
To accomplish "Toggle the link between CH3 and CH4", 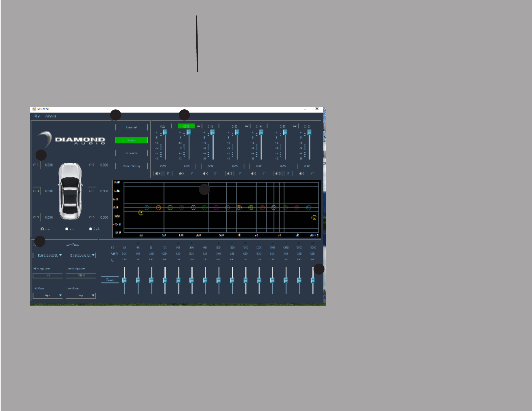I will [247, 126].
